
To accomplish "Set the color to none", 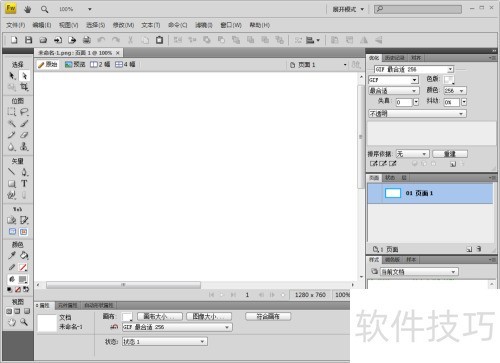I will [x=18, y=290].
